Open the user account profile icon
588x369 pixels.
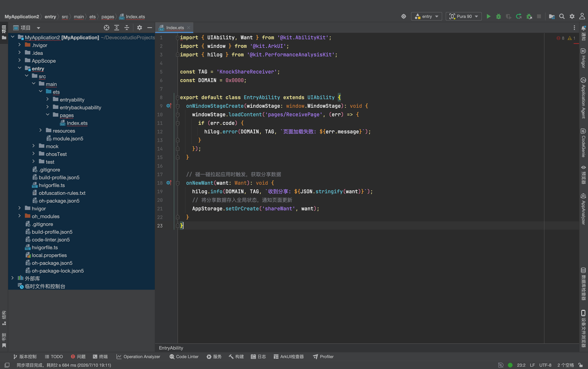pyautogui.click(x=582, y=16)
